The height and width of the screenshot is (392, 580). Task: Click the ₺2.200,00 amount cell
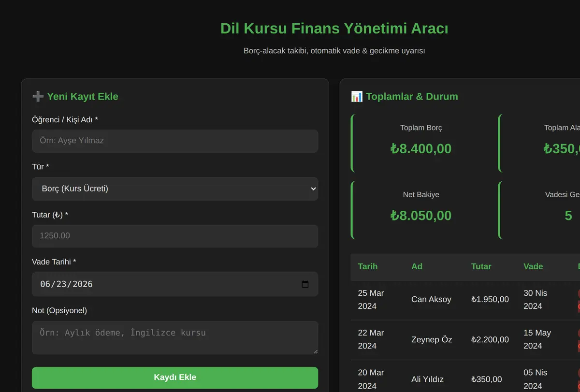coord(490,339)
